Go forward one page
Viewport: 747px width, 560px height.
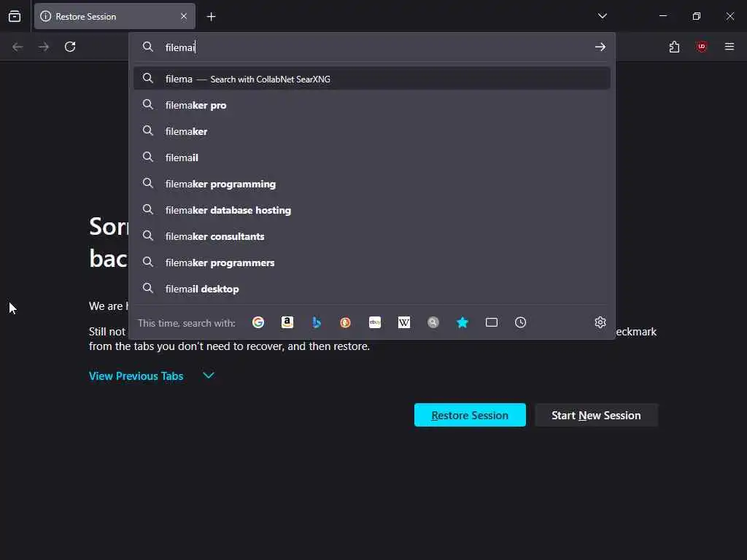pos(44,47)
